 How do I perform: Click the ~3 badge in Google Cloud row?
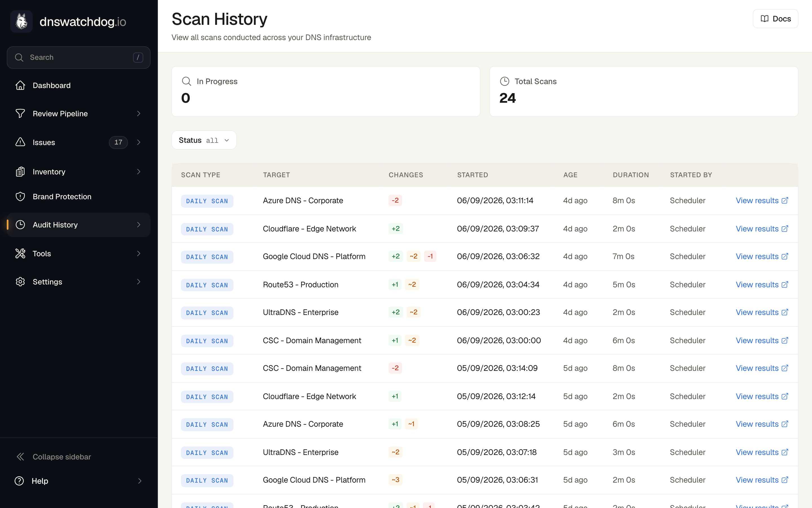(x=395, y=480)
